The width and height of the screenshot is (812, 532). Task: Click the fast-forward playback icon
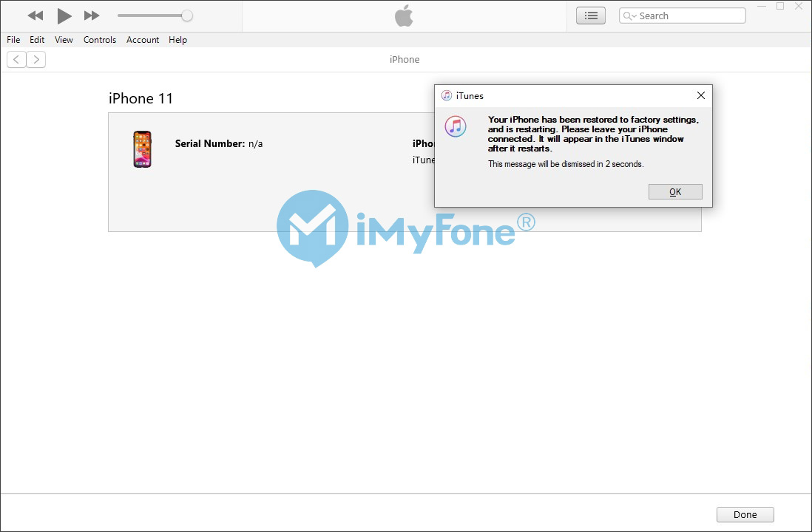(92, 16)
